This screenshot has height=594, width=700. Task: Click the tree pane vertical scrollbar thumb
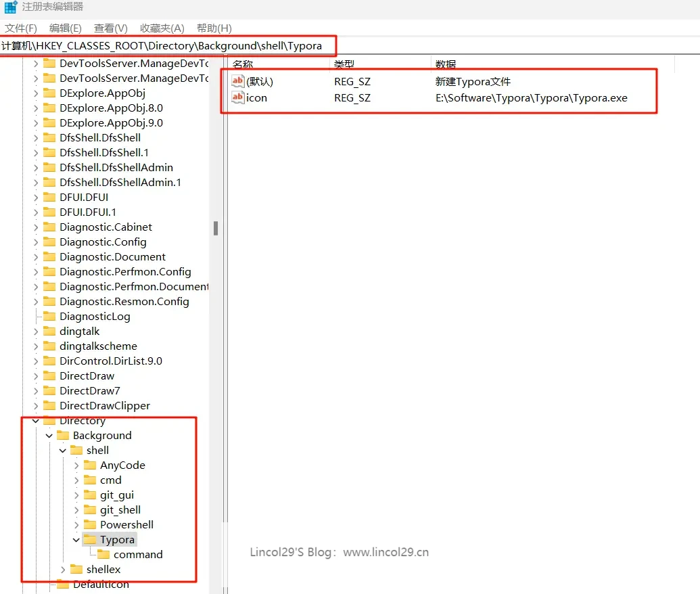click(216, 228)
